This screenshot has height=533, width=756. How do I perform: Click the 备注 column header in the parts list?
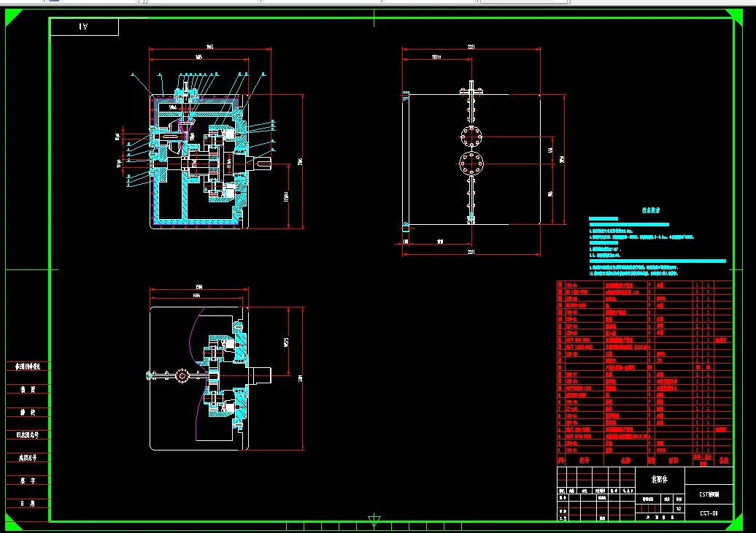coord(724,461)
